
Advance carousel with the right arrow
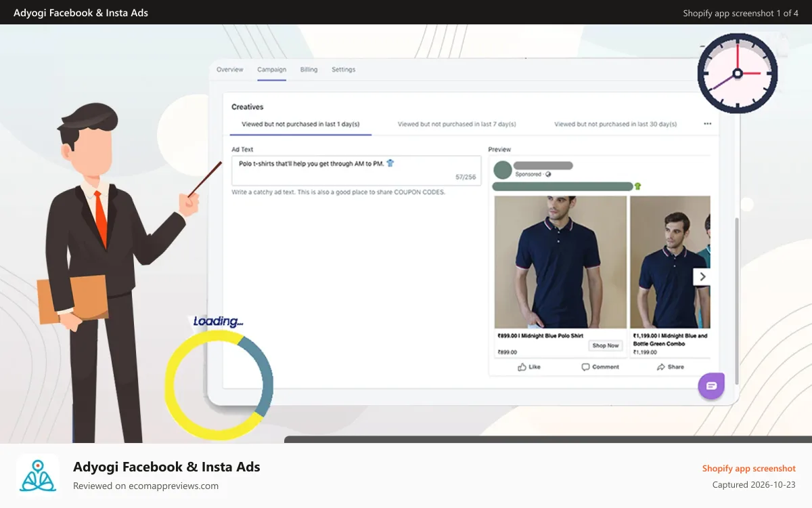click(x=702, y=276)
